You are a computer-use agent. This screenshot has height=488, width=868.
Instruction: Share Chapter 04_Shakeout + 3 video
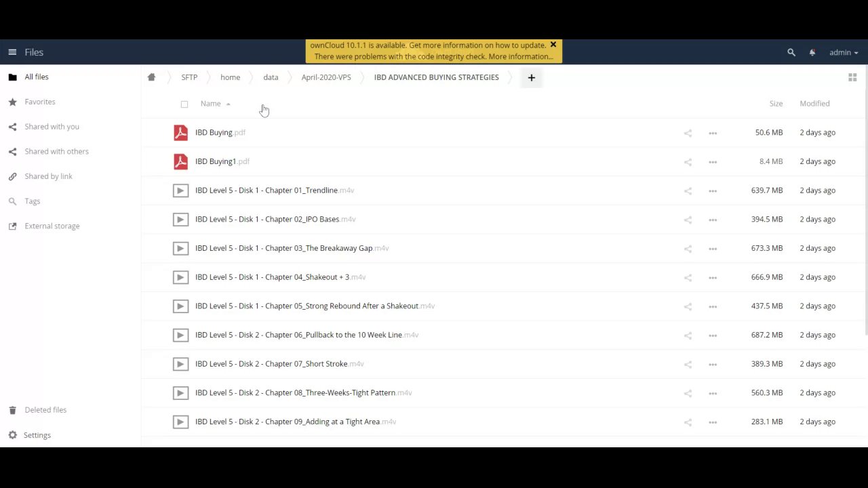[x=688, y=277]
